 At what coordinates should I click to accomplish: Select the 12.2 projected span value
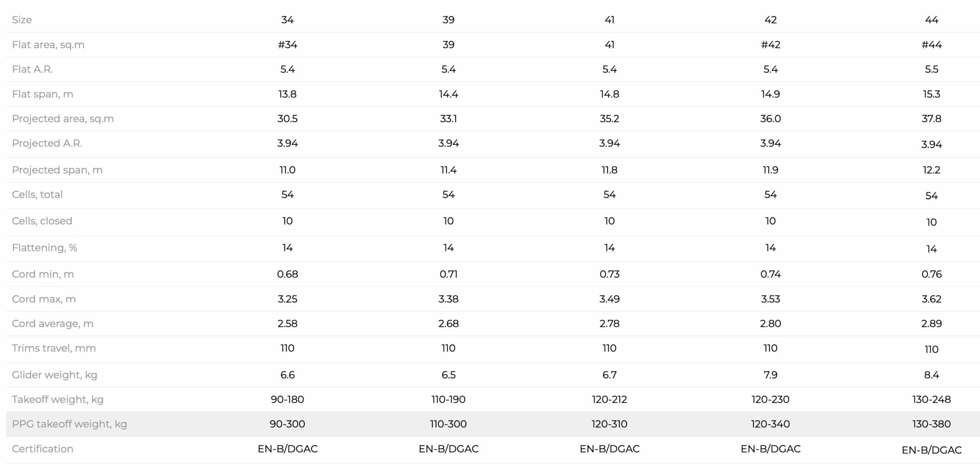click(x=931, y=170)
